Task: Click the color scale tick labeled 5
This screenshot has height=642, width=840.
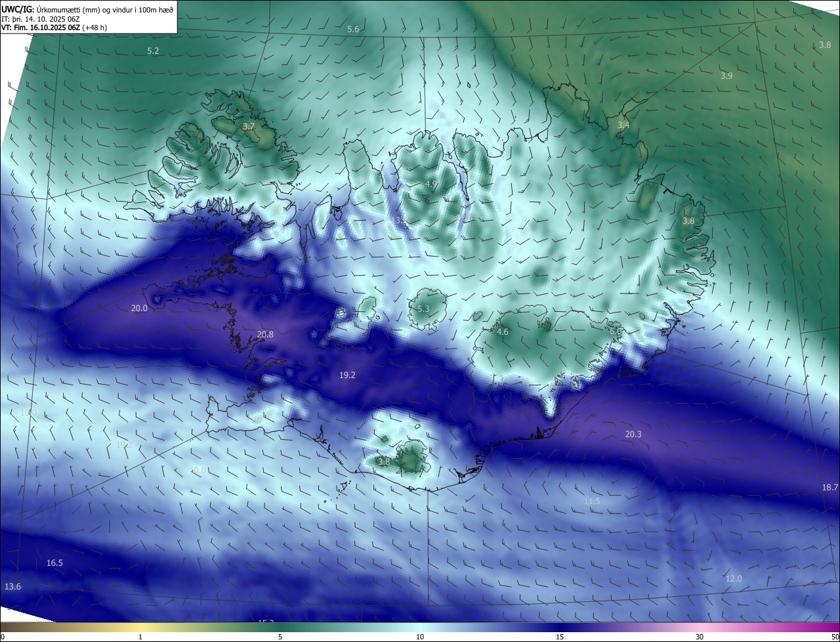Action: click(x=280, y=637)
